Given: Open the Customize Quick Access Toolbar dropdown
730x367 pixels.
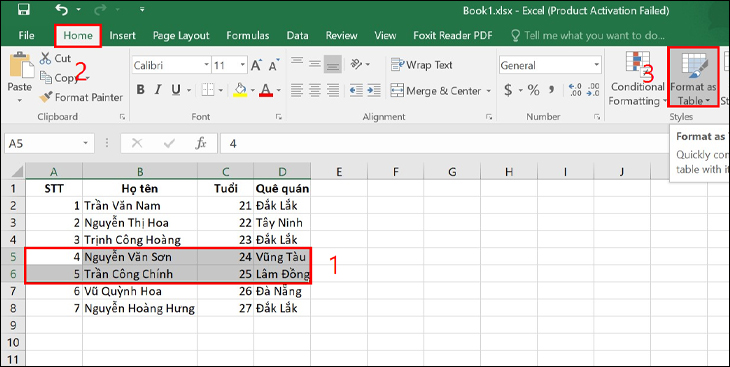Looking at the screenshot, I should click(x=142, y=9).
